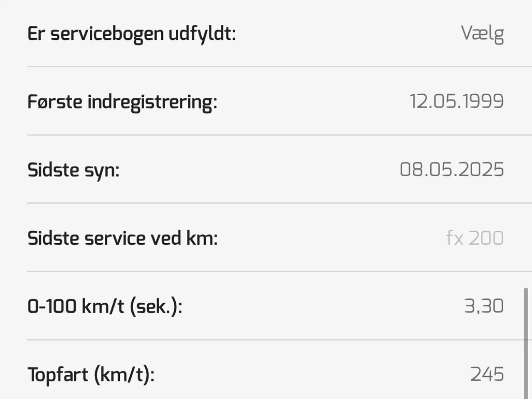This screenshot has height=399, width=532.
Task: Click the 'Sidste service ved km:' label
Action: (x=122, y=238)
